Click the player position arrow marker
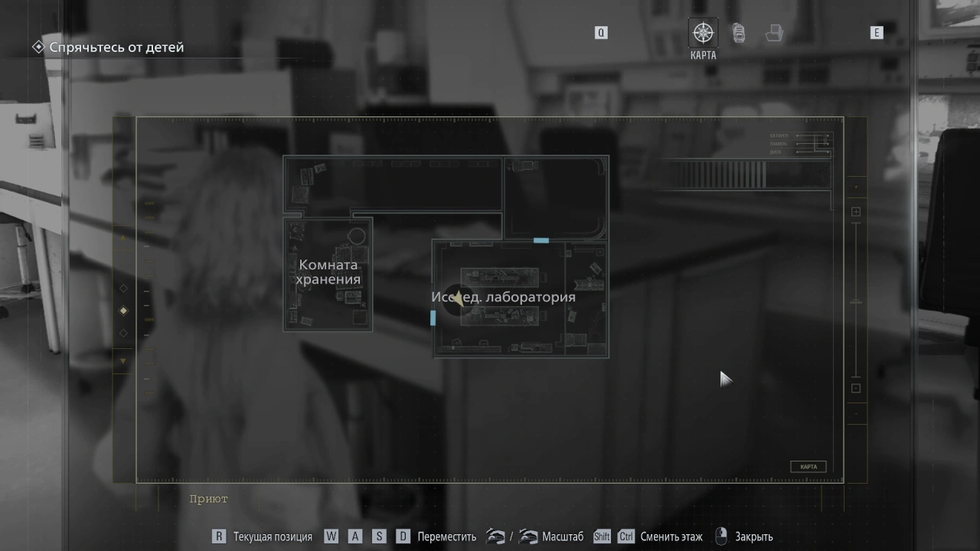Screen dimensions: 980x551 (458, 298)
